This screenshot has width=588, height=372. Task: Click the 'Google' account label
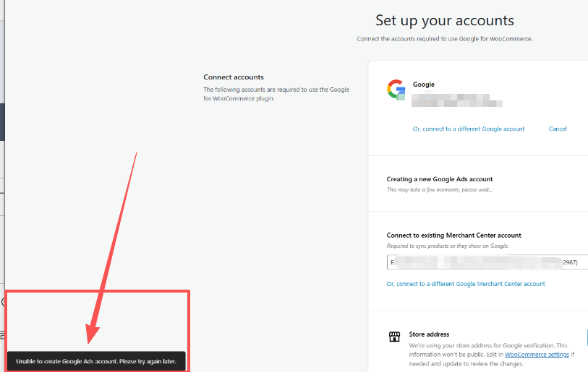pos(423,85)
